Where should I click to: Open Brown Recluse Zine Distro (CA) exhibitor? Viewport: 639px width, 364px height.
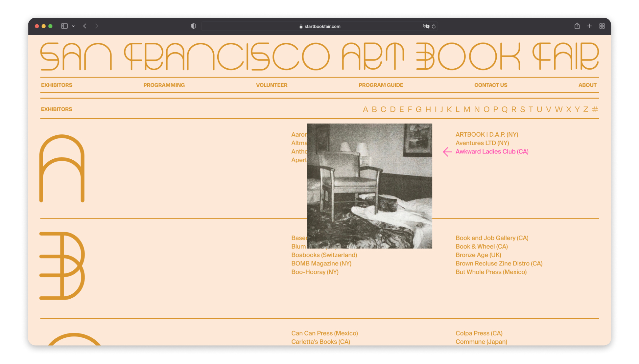coord(499,264)
